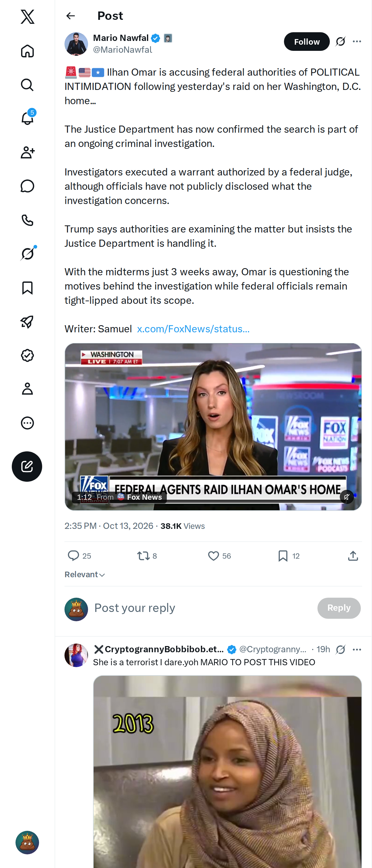This screenshot has width=372, height=868.
Task: Open notifications bell with 5 badge
Action: coord(27,118)
